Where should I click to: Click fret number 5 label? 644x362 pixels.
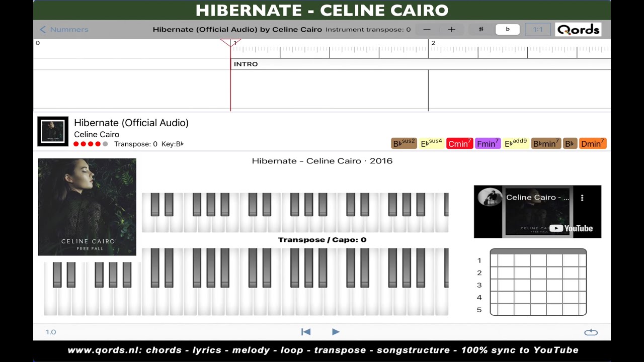(479, 310)
